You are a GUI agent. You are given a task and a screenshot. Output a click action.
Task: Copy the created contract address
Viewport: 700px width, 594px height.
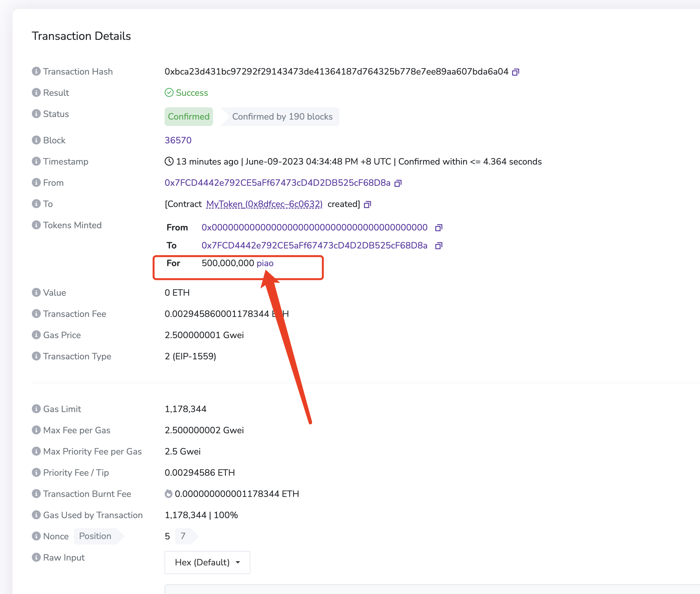367,204
